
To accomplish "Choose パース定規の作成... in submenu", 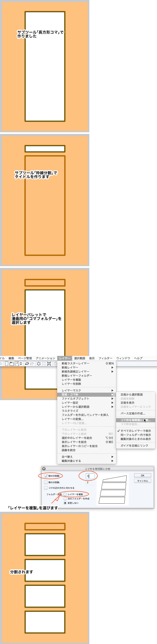I will pos(136,413).
